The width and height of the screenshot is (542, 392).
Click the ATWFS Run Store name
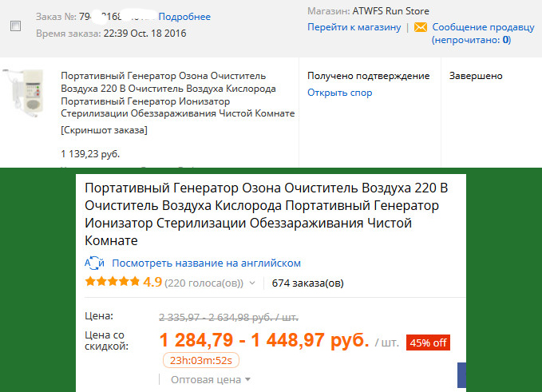[x=390, y=11]
